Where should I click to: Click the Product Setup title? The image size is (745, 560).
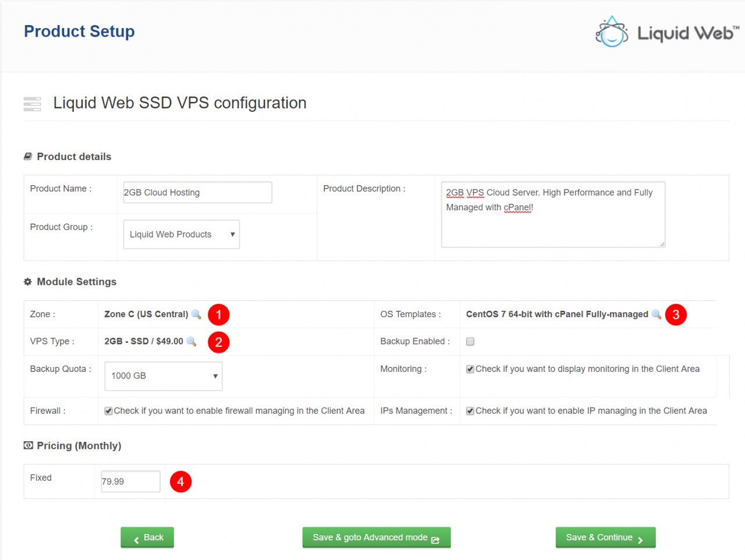tap(79, 31)
